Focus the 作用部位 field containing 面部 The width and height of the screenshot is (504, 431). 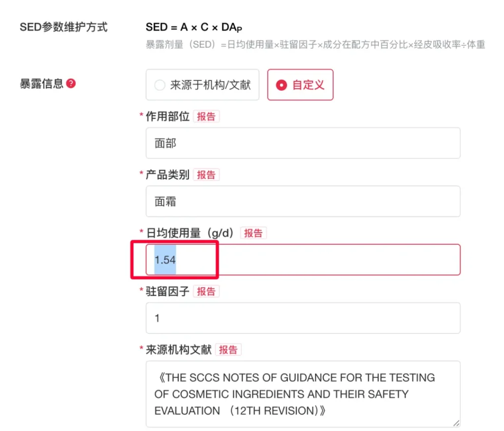pyautogui.click(x=303, y=143)
